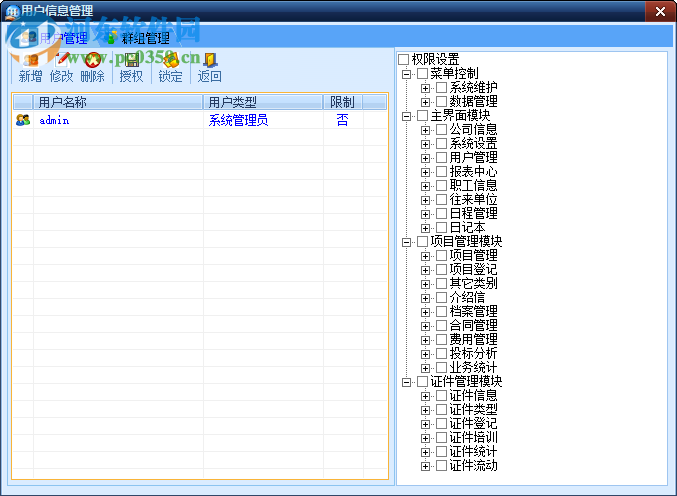Close the 用户信息管理 window
The width and height of the screenshot is (677, 496).
click(660, 11)
